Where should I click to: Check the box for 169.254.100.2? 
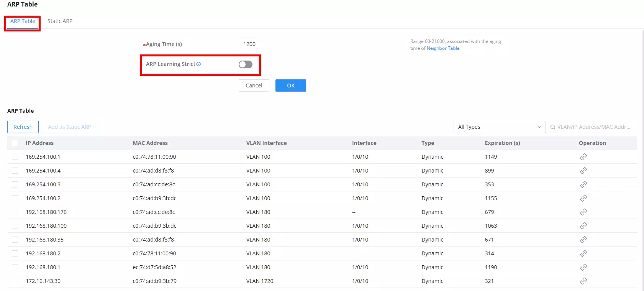(x=15, y=198)
